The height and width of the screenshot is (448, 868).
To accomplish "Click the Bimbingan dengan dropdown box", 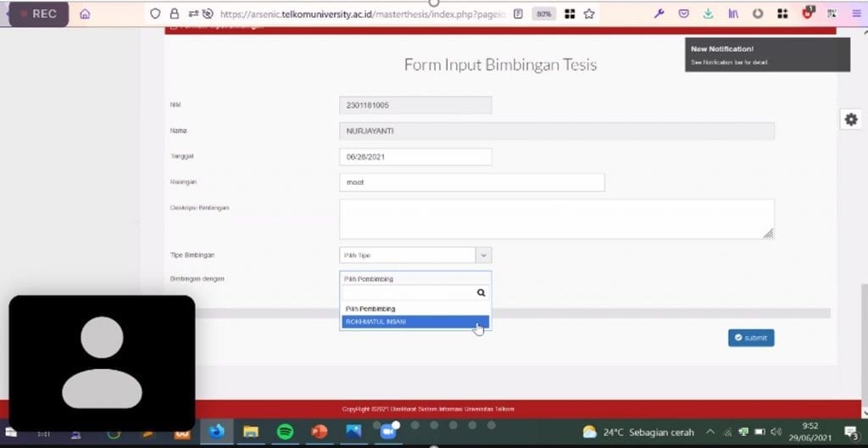I will click(415, 278).
